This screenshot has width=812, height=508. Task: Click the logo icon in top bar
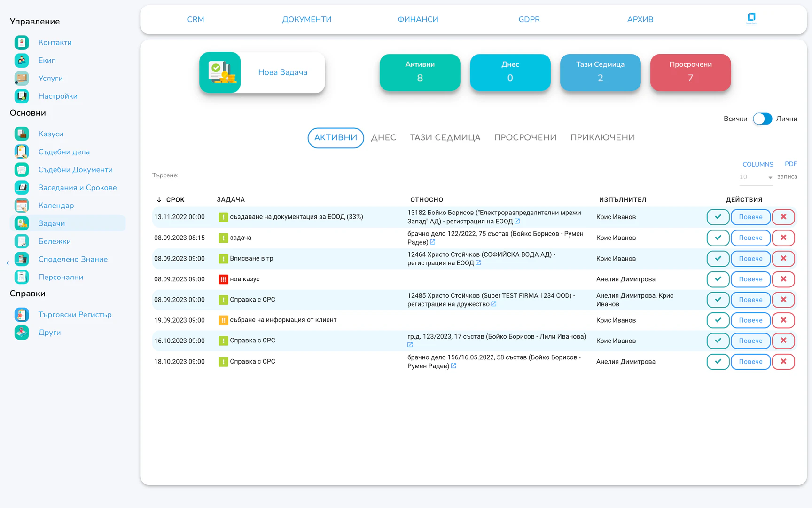point(751,18)
